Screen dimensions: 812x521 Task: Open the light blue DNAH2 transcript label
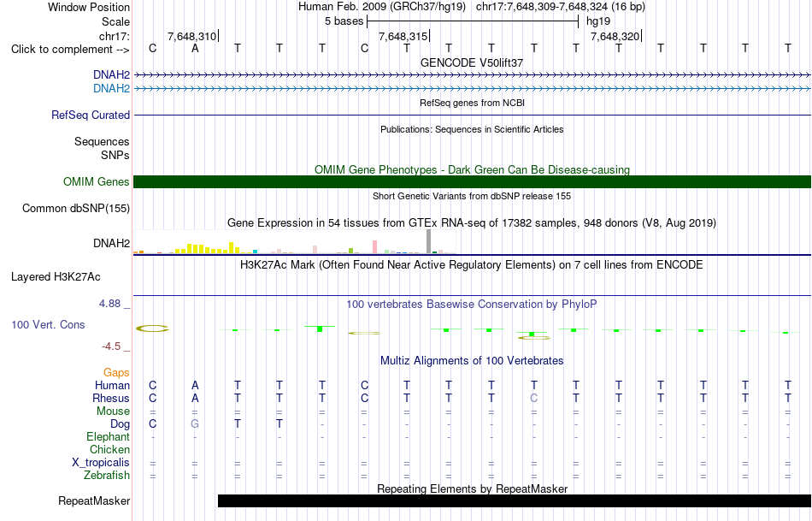pyautogui.click(x=111, y=89)
